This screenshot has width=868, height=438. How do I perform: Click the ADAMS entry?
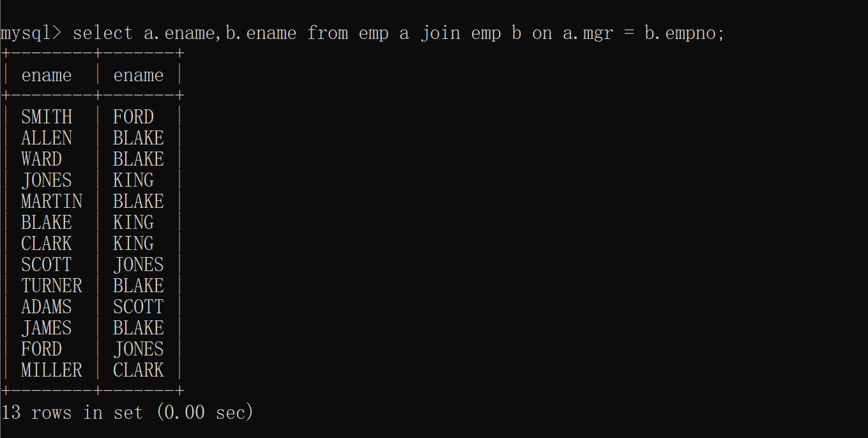pyautogui.click(x=47, y=307)
